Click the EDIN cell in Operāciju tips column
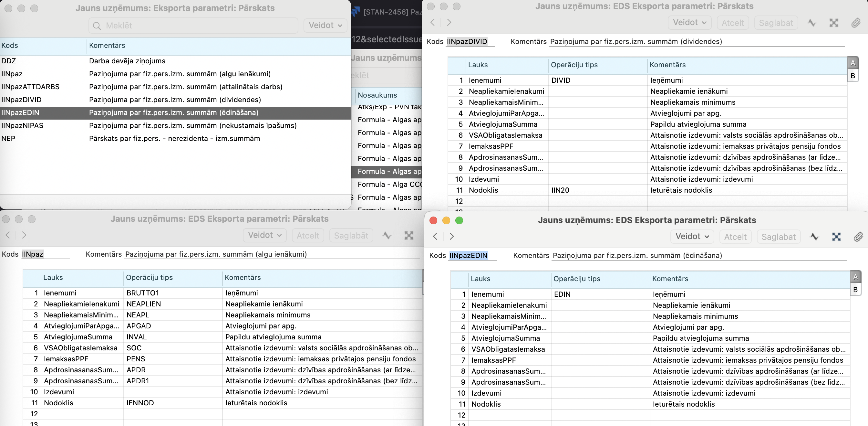The width and height of the screenshot is (868, 426). pos(562,294)
